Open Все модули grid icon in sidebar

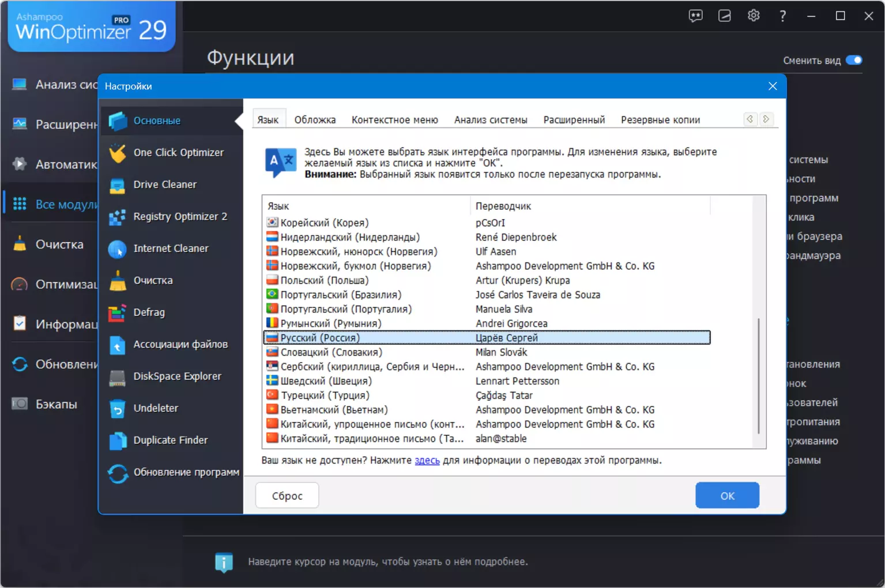coord(20,203)
